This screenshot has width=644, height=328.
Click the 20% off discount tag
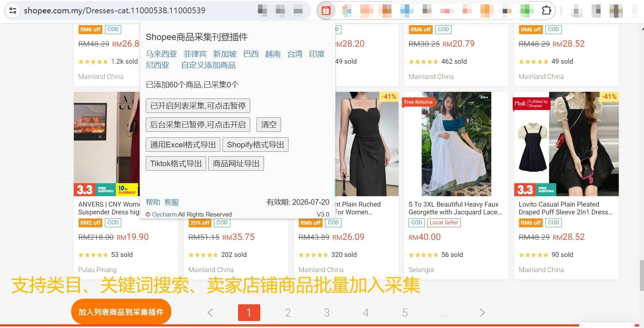pos(200,222)
